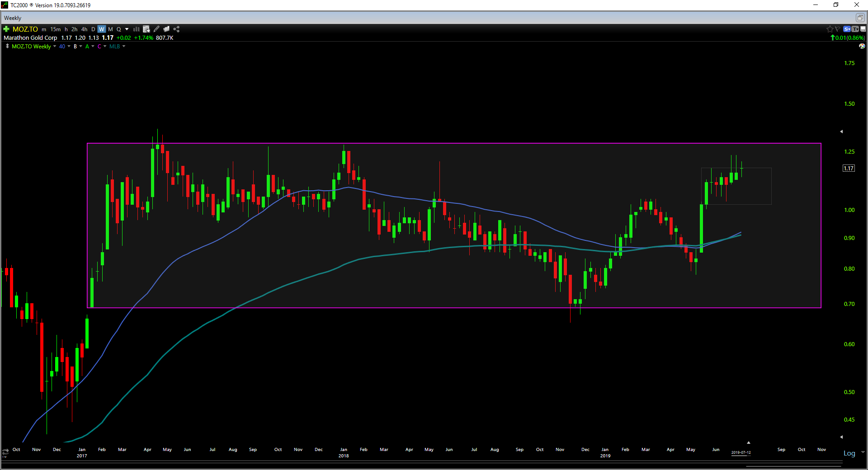Click the refresh icon at bottom left
The width and height of the screenshot is (868, 470).
point(5,452)
